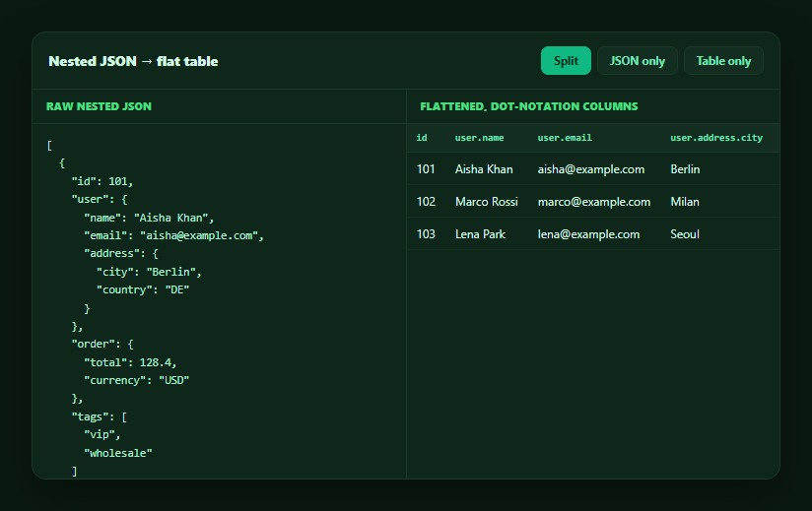Click the id column header
Image resolution: width=812 pixels, height=511 pixels.
click(422, 138)
